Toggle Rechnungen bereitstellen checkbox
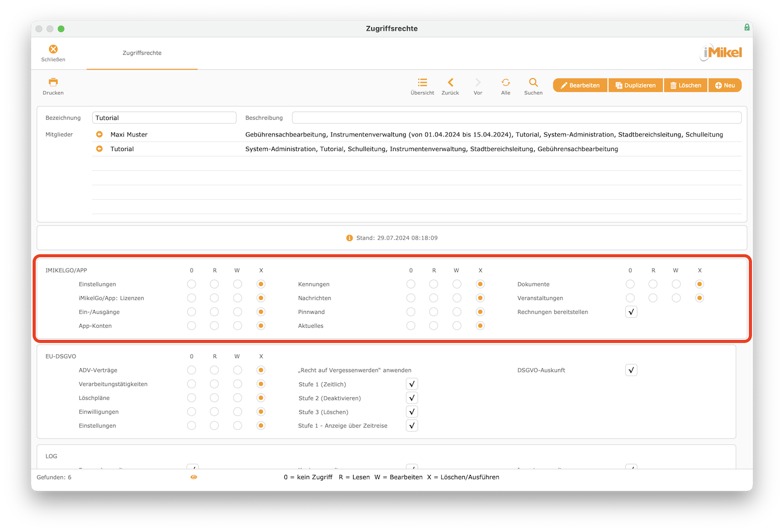 click(631, 312)
